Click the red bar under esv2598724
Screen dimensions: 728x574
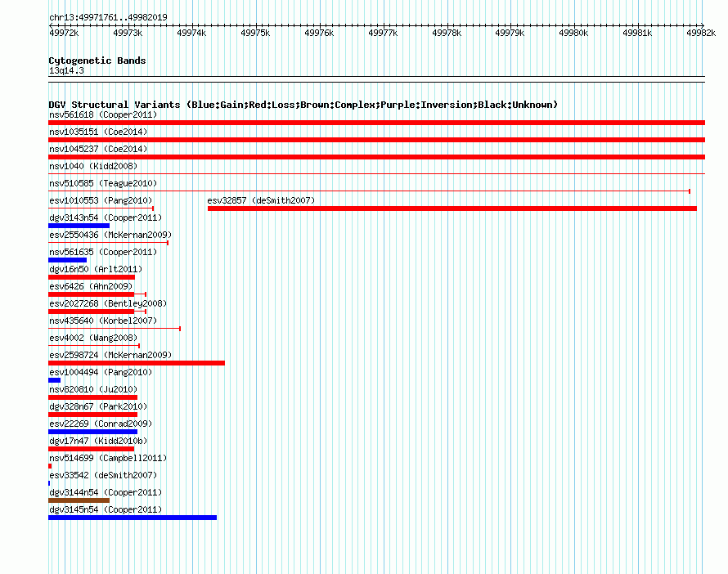tap(137, 363)
